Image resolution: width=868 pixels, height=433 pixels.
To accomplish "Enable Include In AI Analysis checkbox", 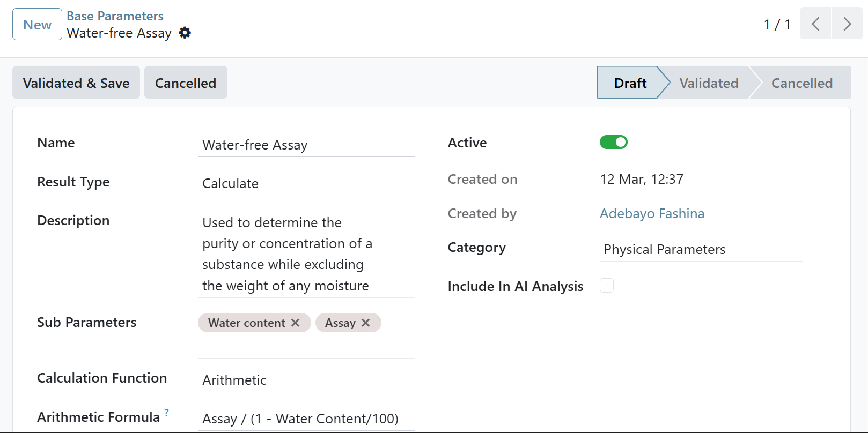I will 607,286.
